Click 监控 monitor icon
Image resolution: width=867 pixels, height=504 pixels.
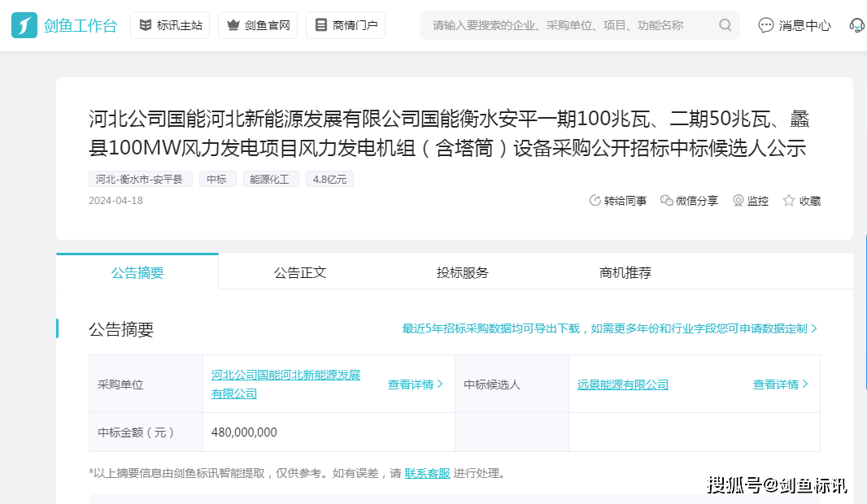click(x=738, y=201)
